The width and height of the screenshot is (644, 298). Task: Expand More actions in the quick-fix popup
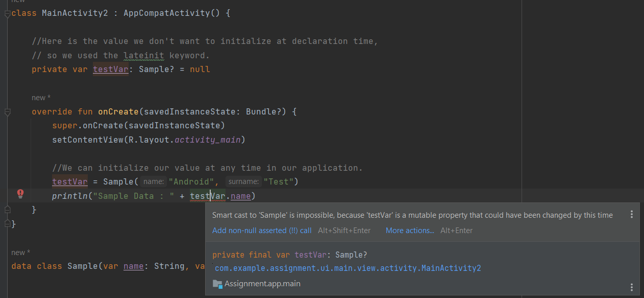(409, 231)
